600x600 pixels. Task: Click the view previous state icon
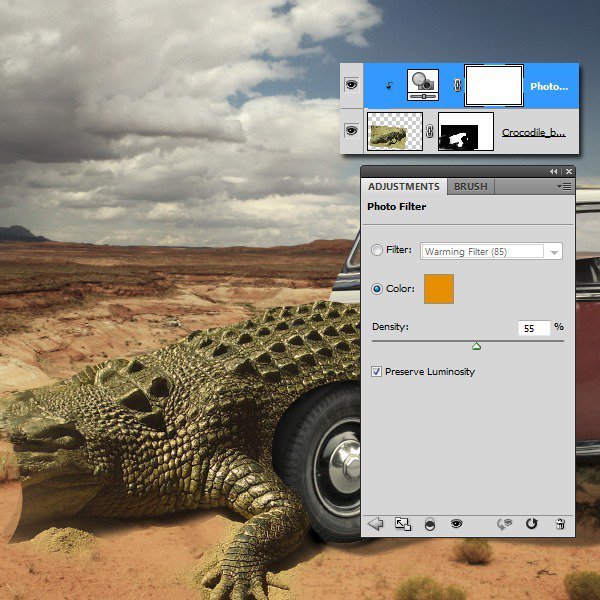point(504,523)
